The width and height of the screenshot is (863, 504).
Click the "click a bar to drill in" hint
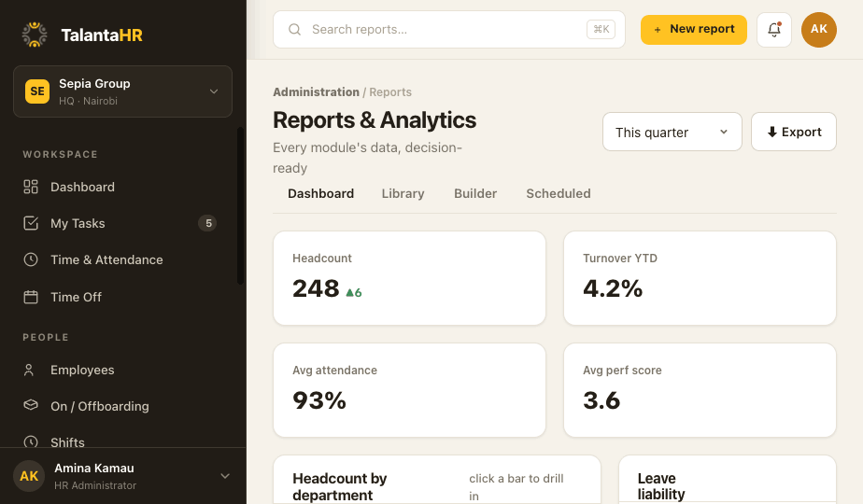516,487
